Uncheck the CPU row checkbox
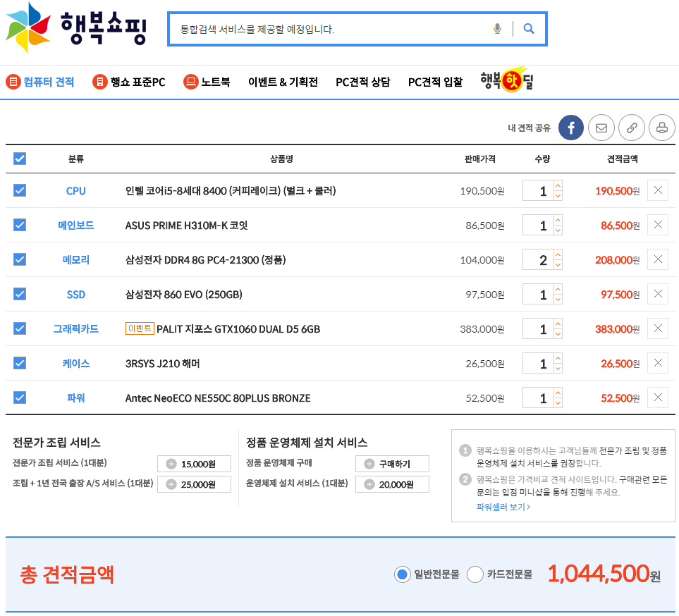Image resolution: width=679 pixels, height=616 pixels. coord(20,190)
